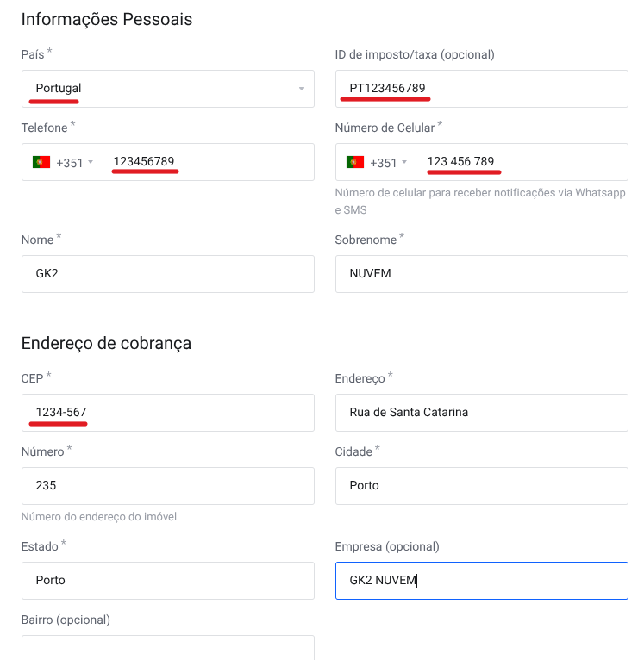This screenshot has width=644, height=660.
Task: Focus the Telefone number input
Action: click(207, 162)
